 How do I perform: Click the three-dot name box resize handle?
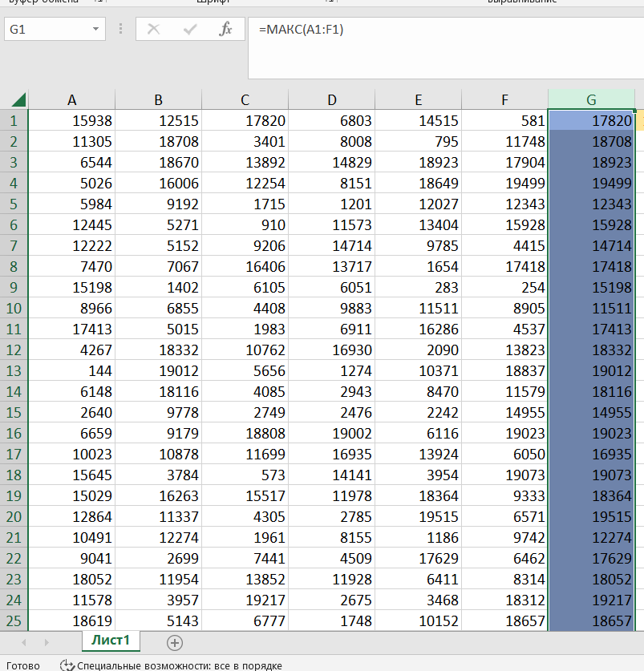click(120, 30)
